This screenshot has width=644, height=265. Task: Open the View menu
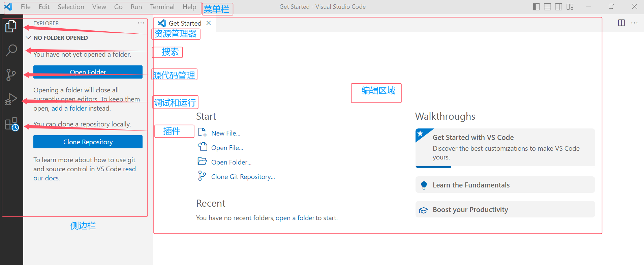[99, 7]
